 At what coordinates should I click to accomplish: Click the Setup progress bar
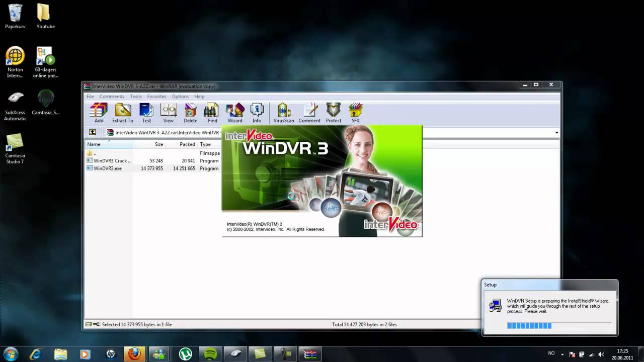click(559, 326)
